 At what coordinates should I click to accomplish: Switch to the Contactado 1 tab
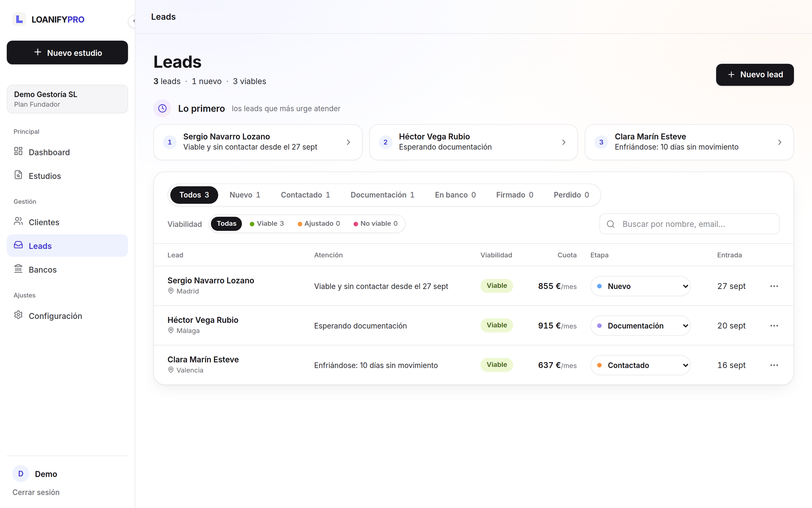coord(305,195)
